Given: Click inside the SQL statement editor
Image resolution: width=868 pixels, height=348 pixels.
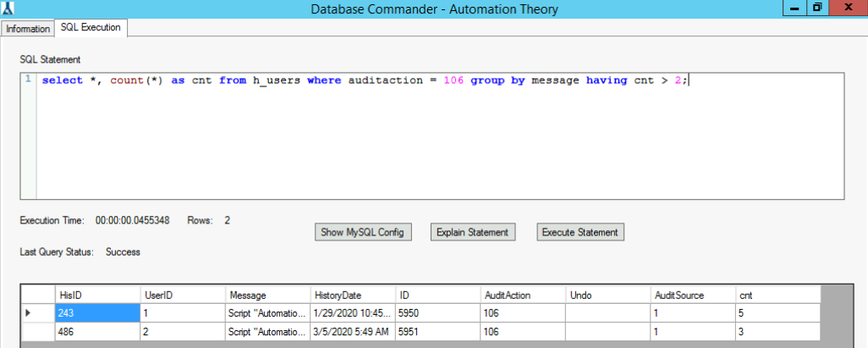Looking at the screenshot, I should [x=438, y=135].
